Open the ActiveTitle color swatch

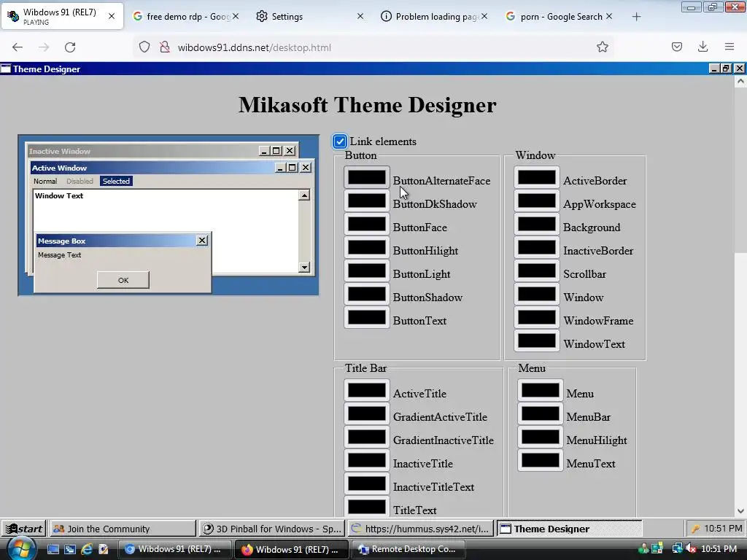pos(366,390)
